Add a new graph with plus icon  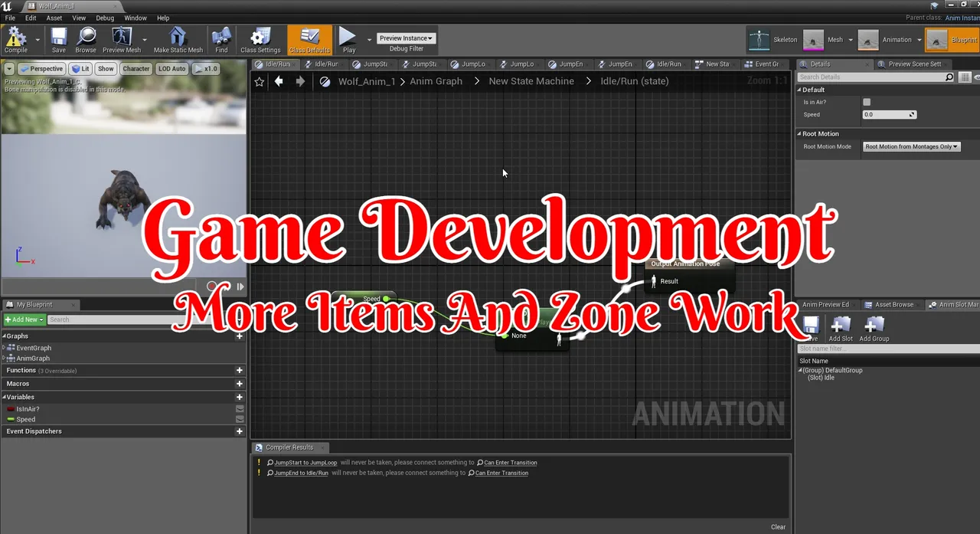pyautogui.click(x=240, y=336)
